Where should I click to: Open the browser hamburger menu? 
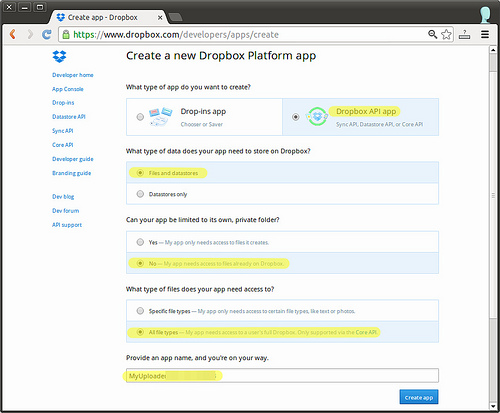point(485,34)
